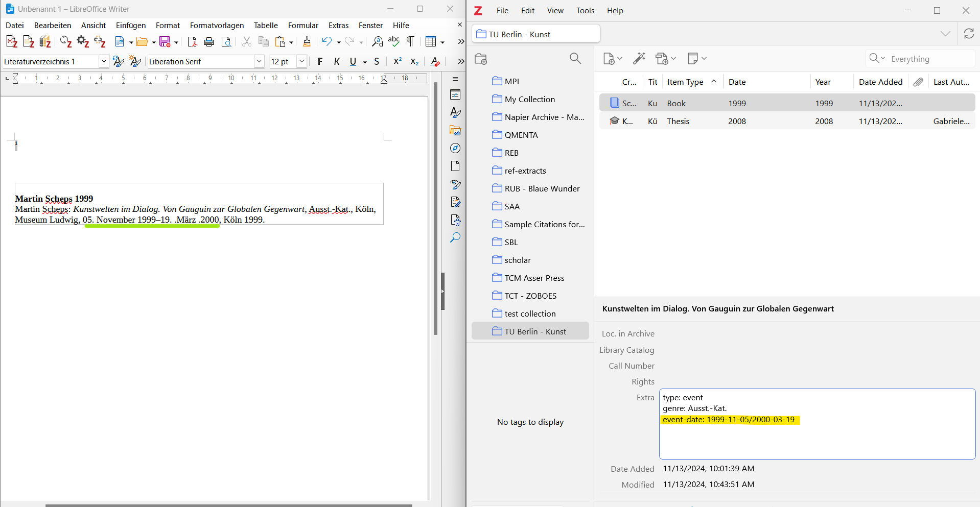980x507 pixels.
Task: Click the Cut scissors icon
Action: 247,42
